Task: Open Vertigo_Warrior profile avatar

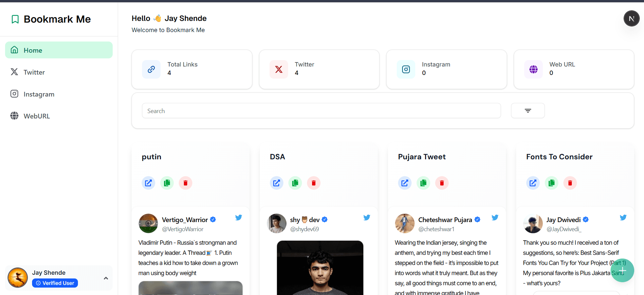Action: [x=148, y=223]
